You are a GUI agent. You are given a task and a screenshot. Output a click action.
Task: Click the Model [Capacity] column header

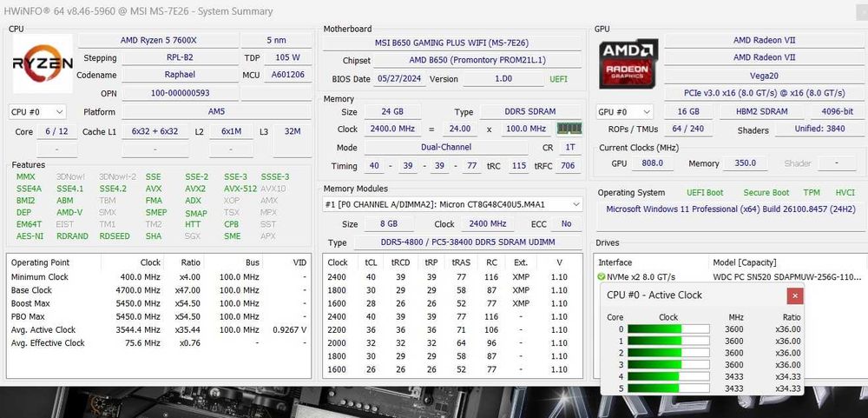tap(745, 262)
